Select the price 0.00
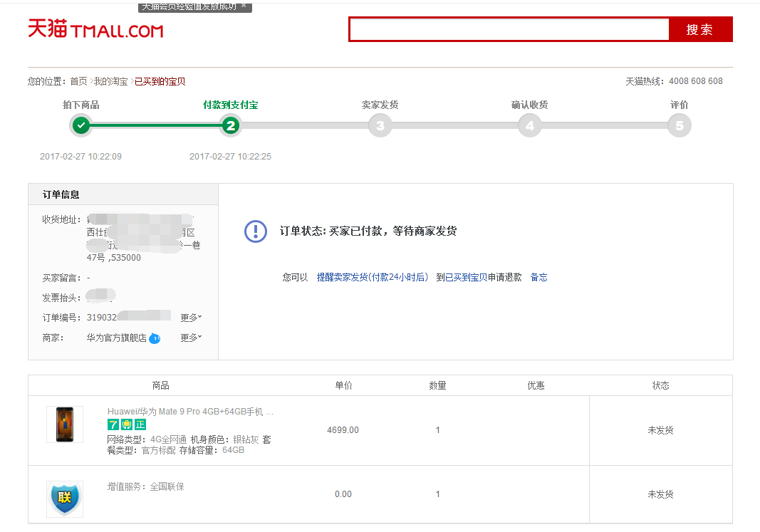 [343, 494]
